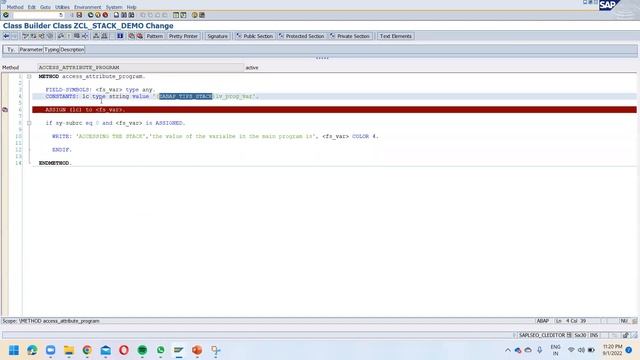The image size is (640, 360).
Task: Open the Utilities menu
Action: pos(62,7)
